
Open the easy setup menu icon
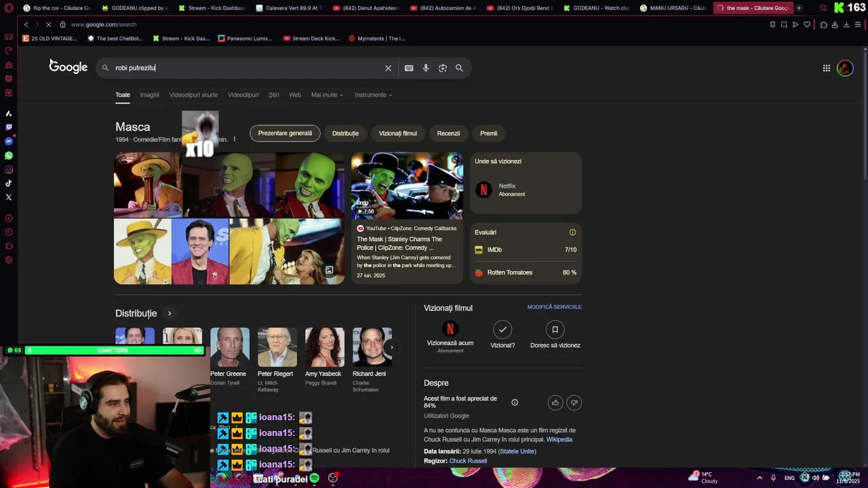click(x=858, y=24)
